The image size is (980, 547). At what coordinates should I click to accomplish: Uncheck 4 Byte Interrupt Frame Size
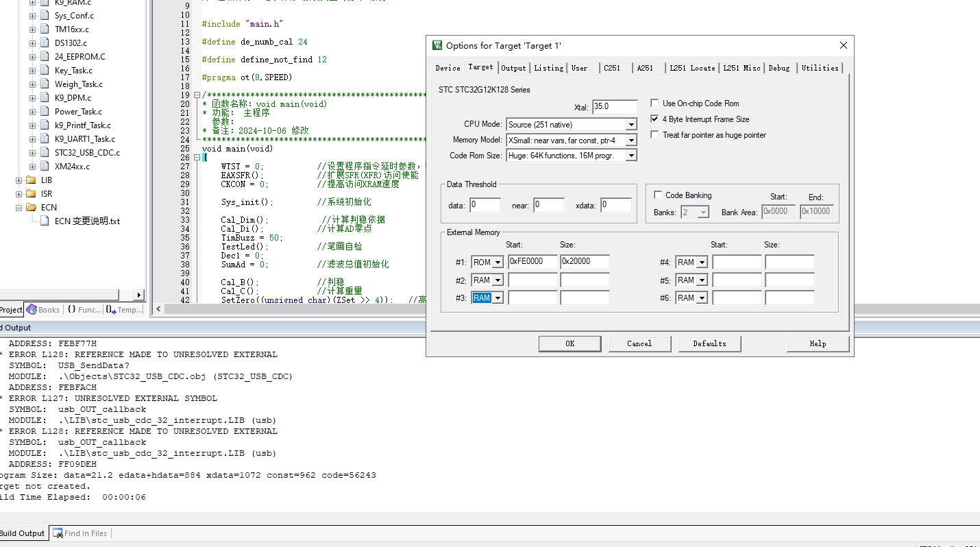654,119
